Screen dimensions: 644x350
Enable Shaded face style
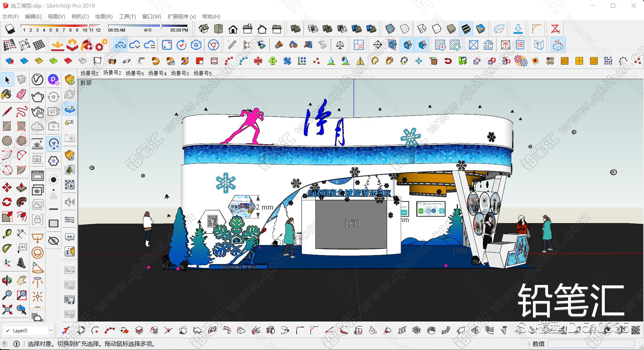(x=451, y=29)
